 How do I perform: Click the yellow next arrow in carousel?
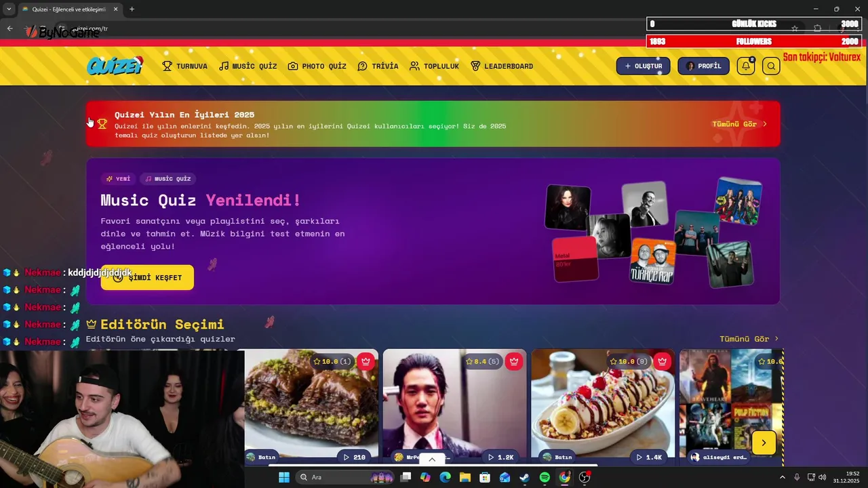[764, 443]
